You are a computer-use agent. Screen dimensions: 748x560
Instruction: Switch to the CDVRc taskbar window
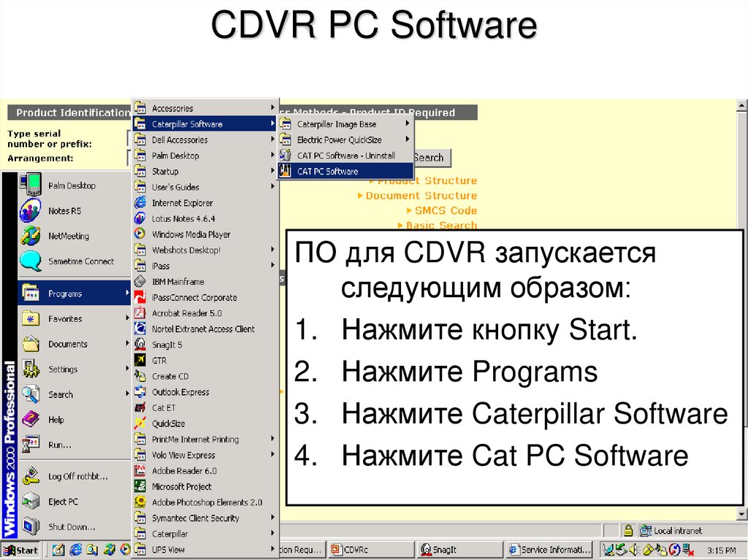pyautogui.click(x=371, y=550)
